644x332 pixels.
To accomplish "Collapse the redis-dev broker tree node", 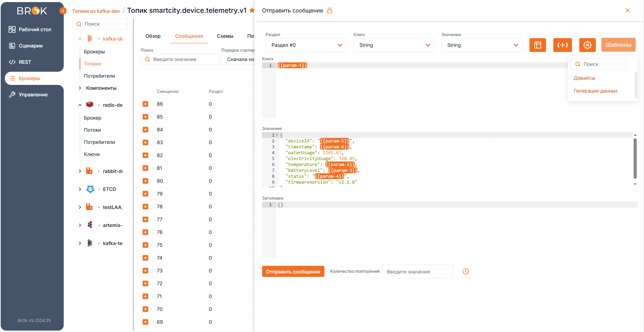I will 80,105.
